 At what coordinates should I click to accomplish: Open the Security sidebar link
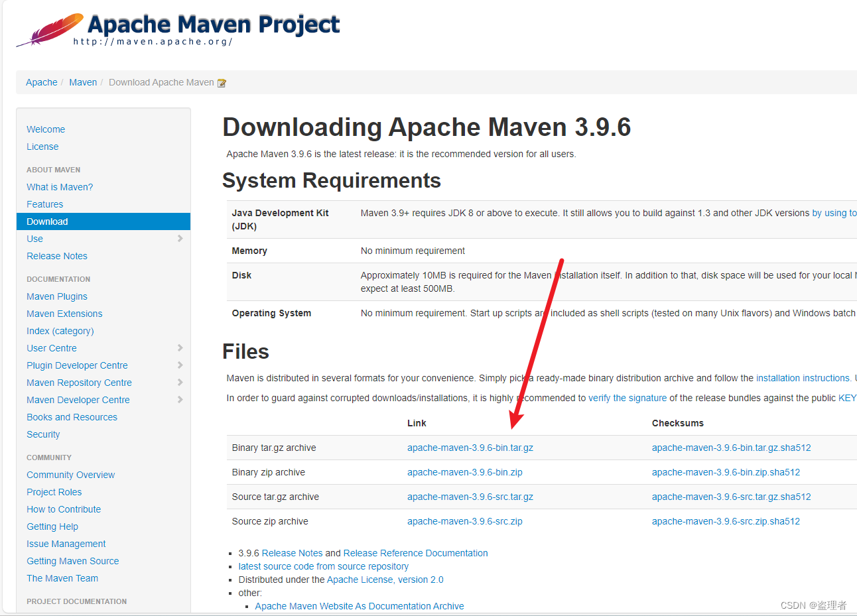(x=43, y=434)
